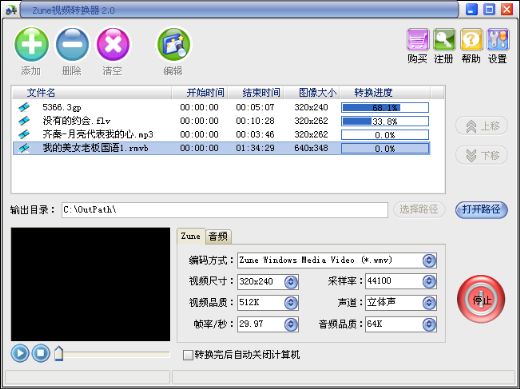Viewport: 520px width, 389px height.
Task: Click the 下移 move down button
Action: pos(481,155)
